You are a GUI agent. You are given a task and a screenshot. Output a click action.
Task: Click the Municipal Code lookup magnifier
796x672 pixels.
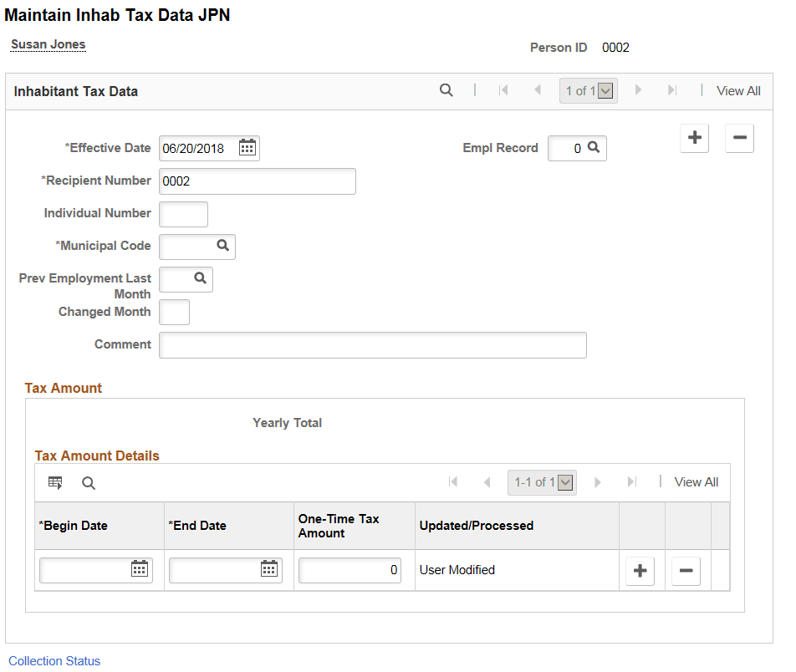coord(224,247)
